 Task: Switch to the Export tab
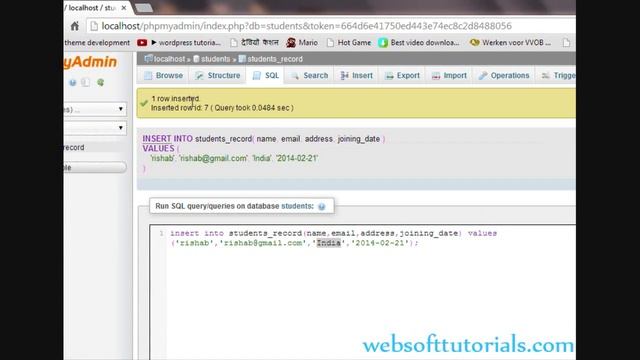point(402,76)
